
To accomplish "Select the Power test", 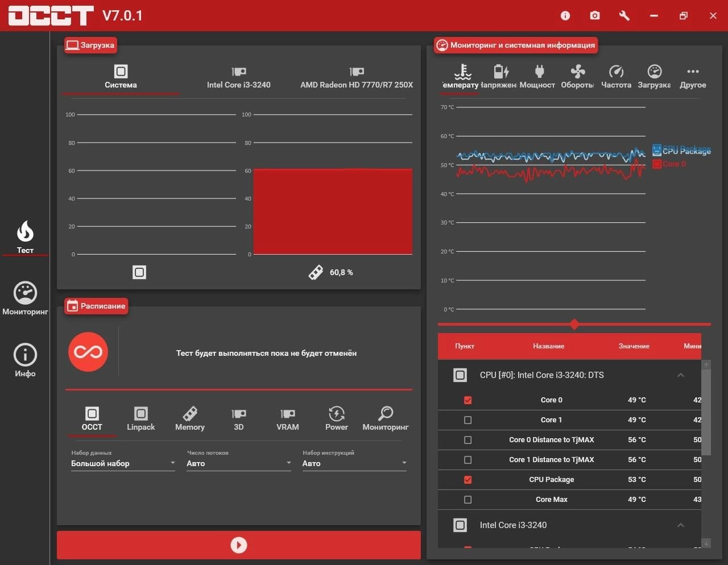I will (x=337, y=419).
